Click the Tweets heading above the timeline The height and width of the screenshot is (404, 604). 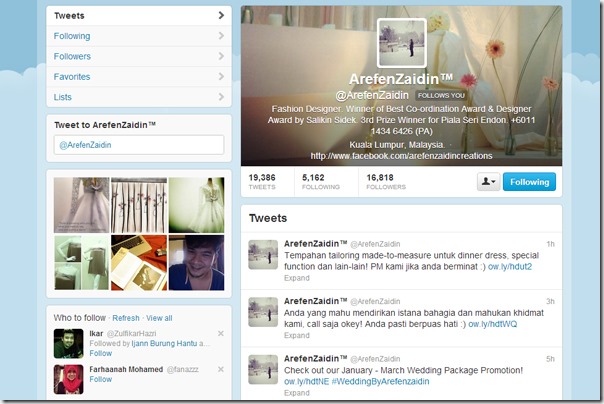pos(268,218)
